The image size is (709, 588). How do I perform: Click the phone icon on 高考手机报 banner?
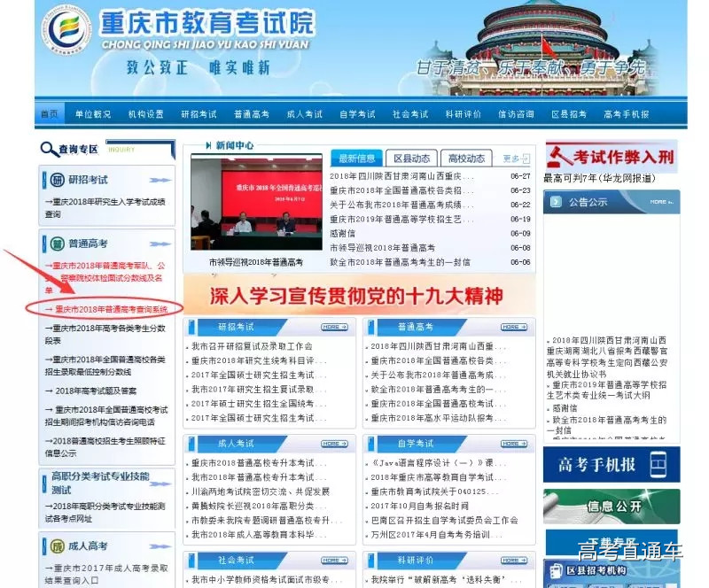(658, 463)
